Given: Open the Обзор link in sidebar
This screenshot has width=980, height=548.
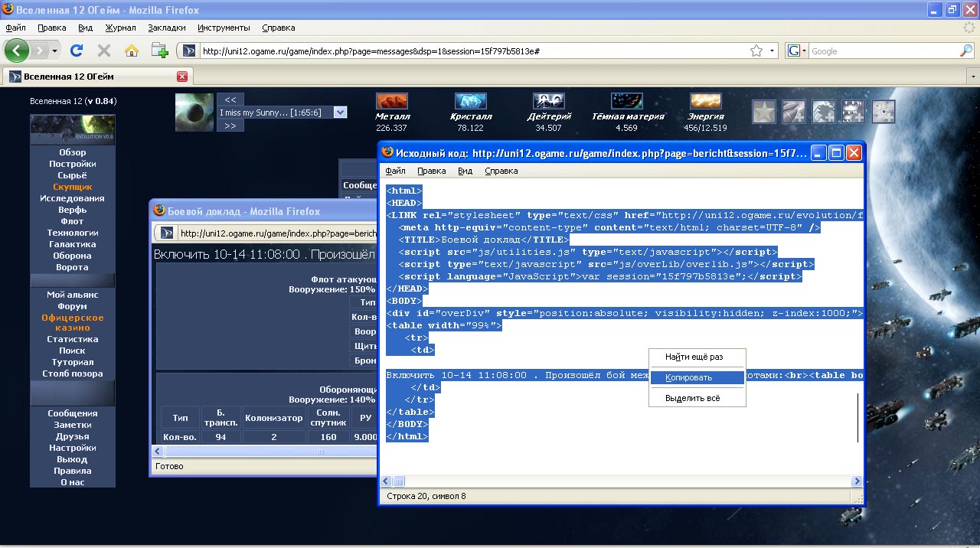Looking at the screenshot, I should 73,152.
